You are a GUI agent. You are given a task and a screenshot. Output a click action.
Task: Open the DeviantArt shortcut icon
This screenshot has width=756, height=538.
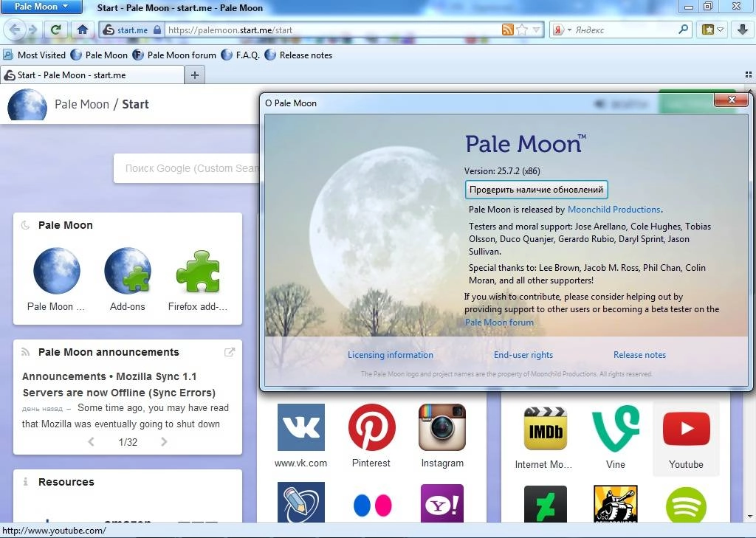(x=545, y=504)
